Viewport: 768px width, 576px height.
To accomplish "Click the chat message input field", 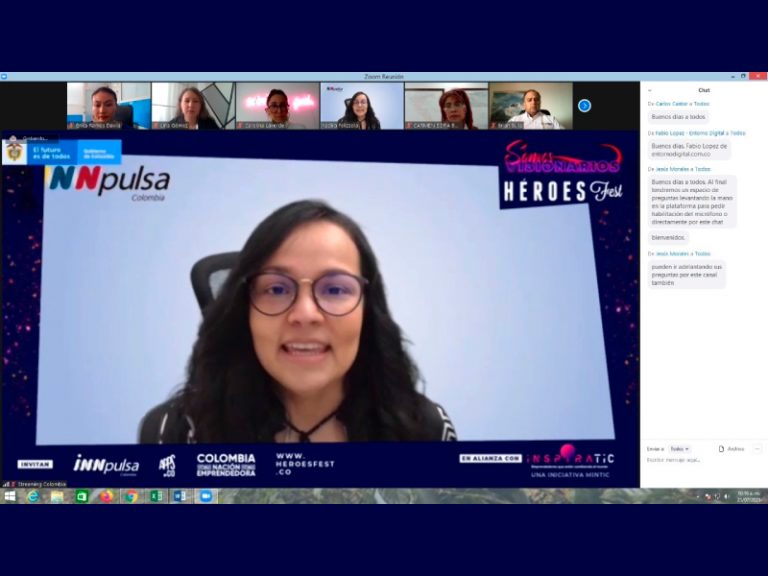I will 700,461.
